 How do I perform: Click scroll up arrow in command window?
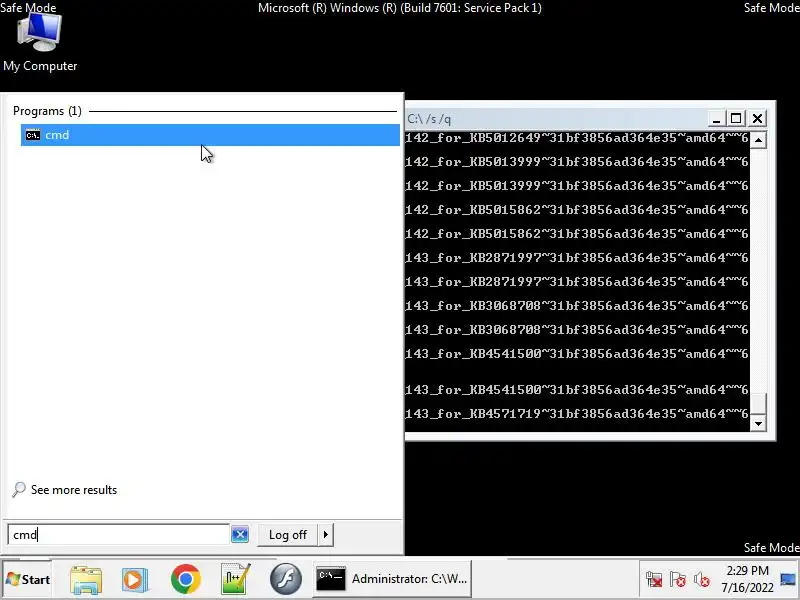click(x=759, y=140)
